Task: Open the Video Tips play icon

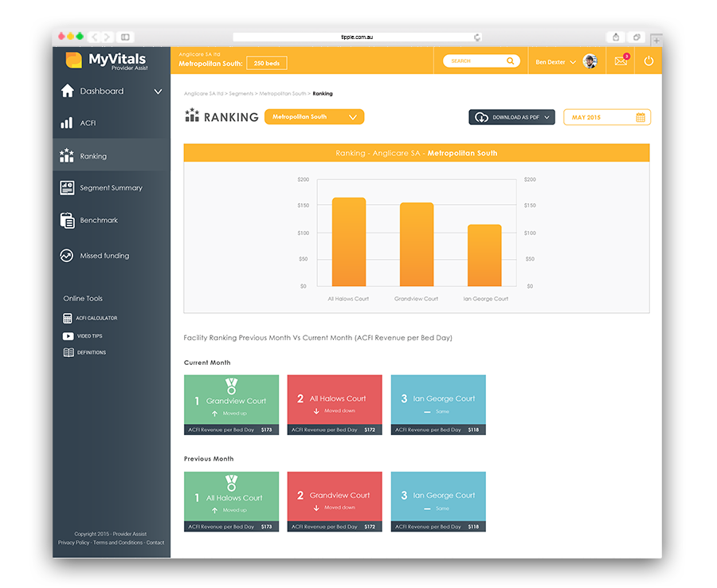Action: click(x=69, y=336)
